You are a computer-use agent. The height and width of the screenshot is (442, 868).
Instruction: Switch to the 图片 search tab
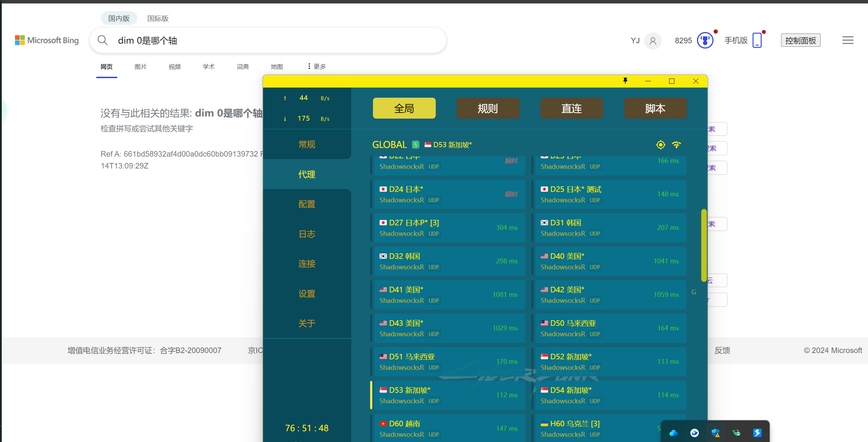click(141, 67)
